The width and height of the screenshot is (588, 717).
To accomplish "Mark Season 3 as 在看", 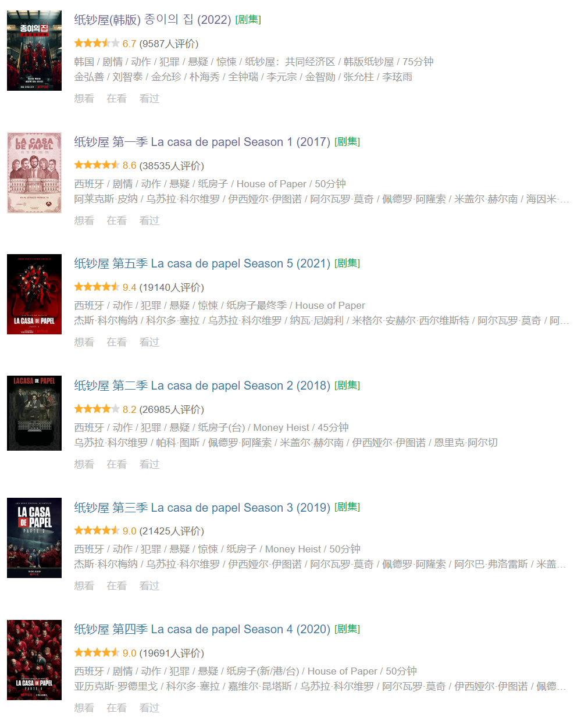I will [117, 586].
